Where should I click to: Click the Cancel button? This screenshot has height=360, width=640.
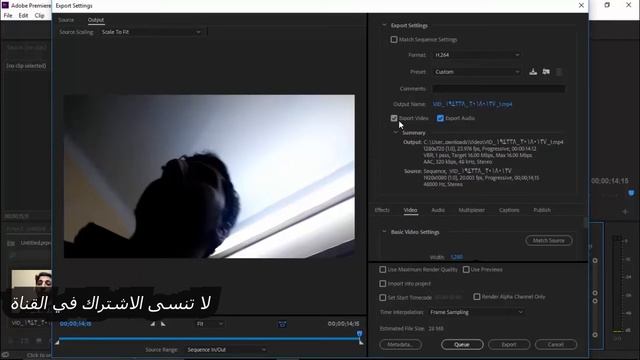(556, 344)
